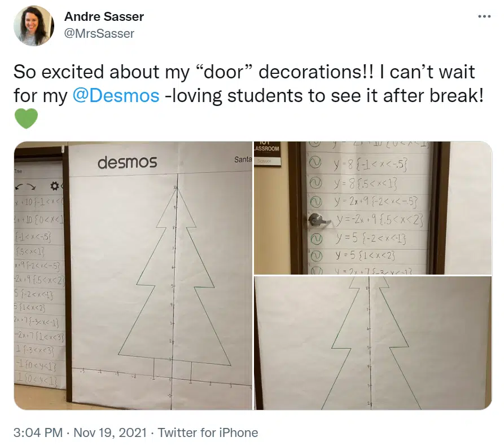Click the equation y=-2x+9 {.5<x<2}

coord(380,220)
